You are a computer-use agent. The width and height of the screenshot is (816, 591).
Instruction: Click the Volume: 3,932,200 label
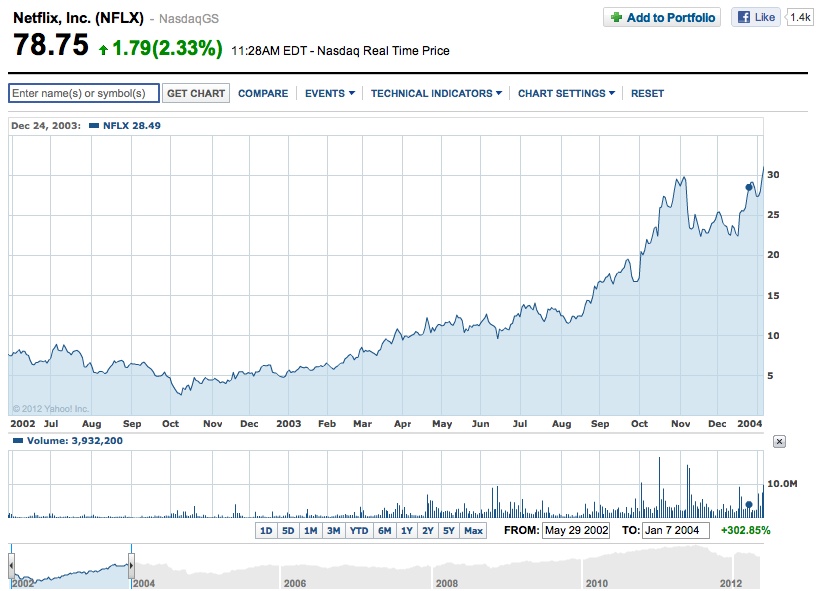click(x=75, y=441)
